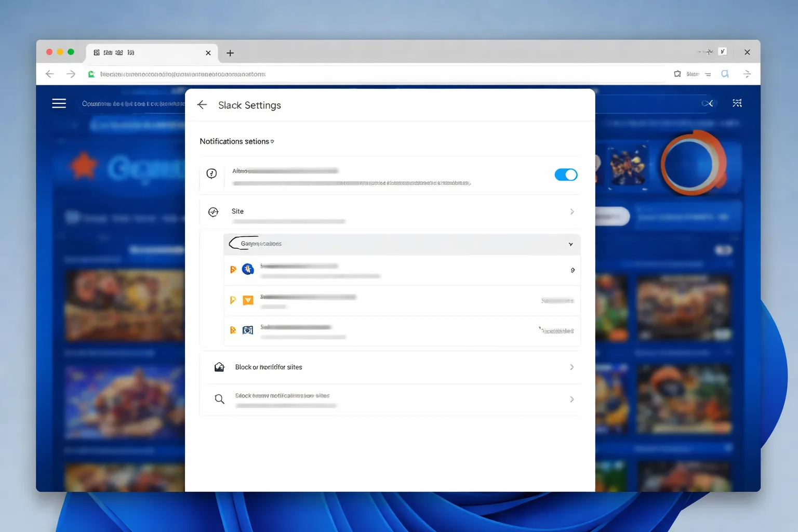Open a new browser tab

pos(230,53)
